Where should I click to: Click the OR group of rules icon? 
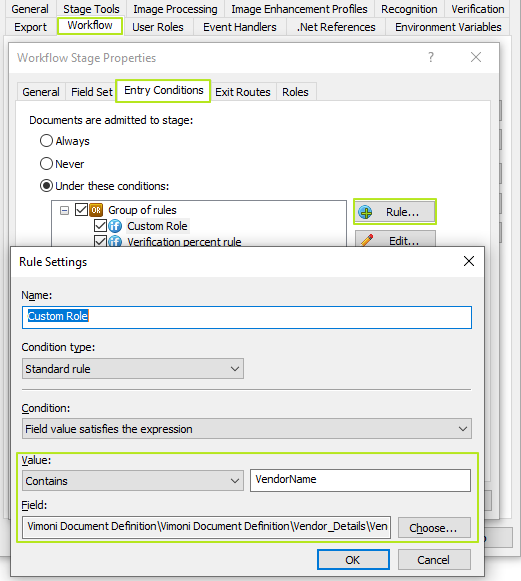point(96,210)
